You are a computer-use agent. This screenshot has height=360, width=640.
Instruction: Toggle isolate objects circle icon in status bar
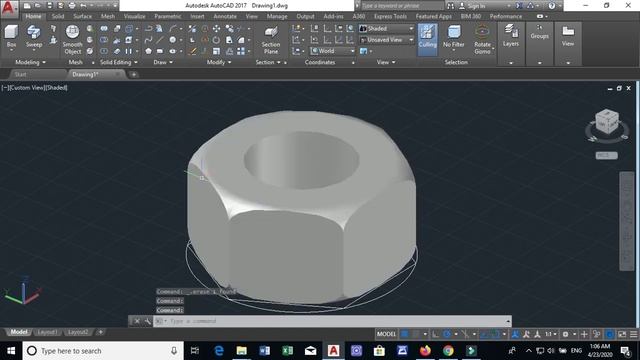coord(609,334)
